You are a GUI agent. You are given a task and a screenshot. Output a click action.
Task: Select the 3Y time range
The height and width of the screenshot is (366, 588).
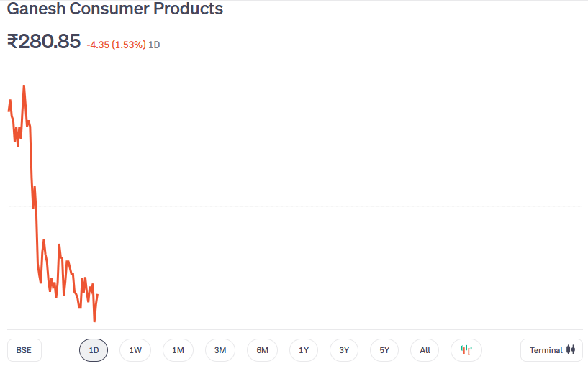coord(344,350)
